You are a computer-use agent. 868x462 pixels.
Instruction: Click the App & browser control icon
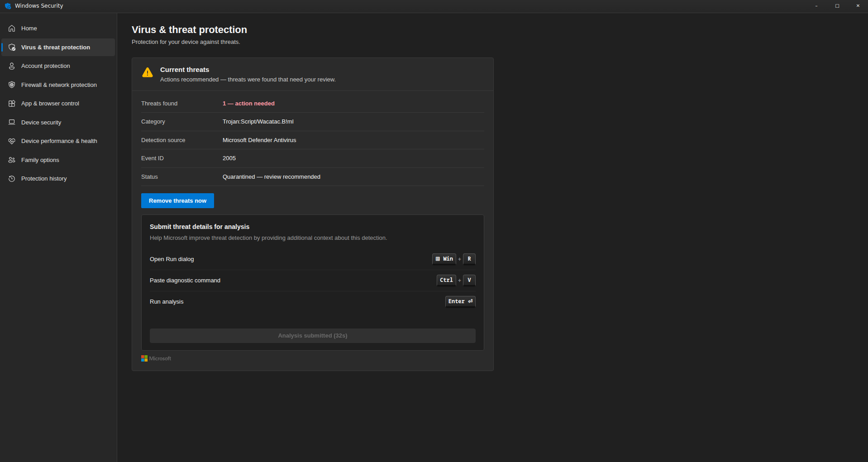pos(12,104)
